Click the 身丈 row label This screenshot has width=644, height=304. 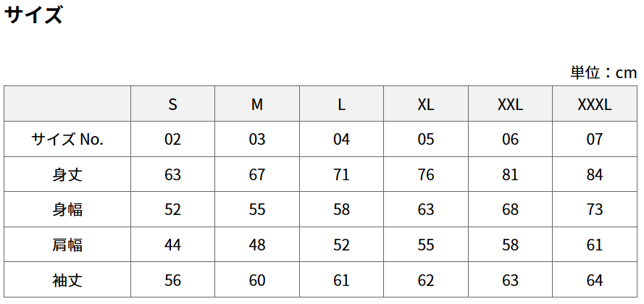(67, 174)
